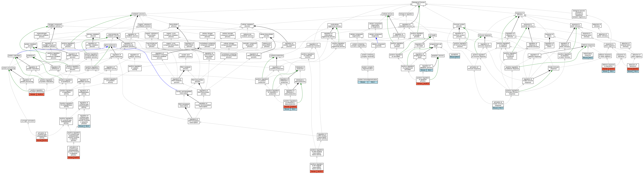Image resolution: width=644 pixels, height=174 pixels.
Task: Click the 'innate immune response' node
Action: (554, 68)
